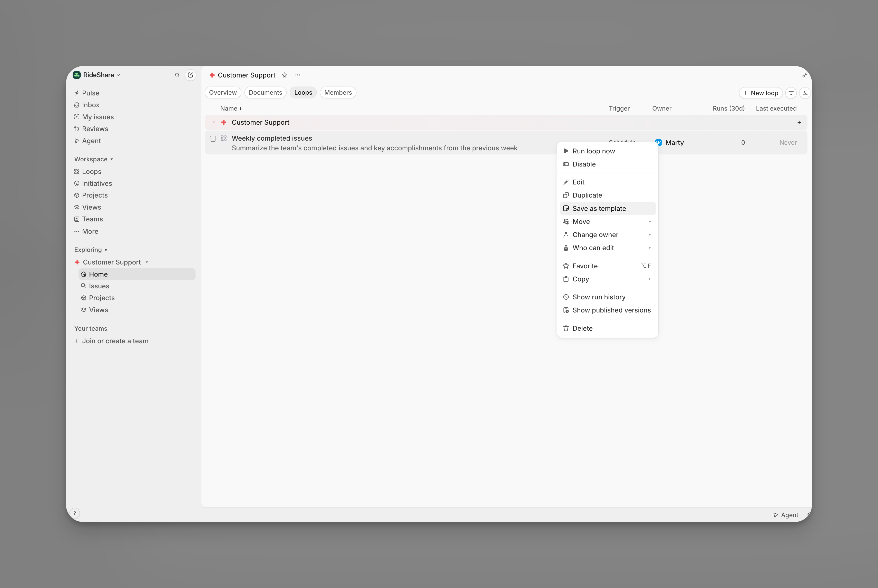Click the Last executed column header
This screenshot has width=878, height=588.
[776, 108]
